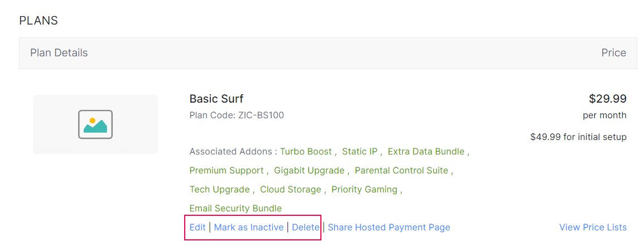Click the Basic Surf plan name
This screenshot has width=644, height=246.
pyautogui.click(x=217, y=99)
